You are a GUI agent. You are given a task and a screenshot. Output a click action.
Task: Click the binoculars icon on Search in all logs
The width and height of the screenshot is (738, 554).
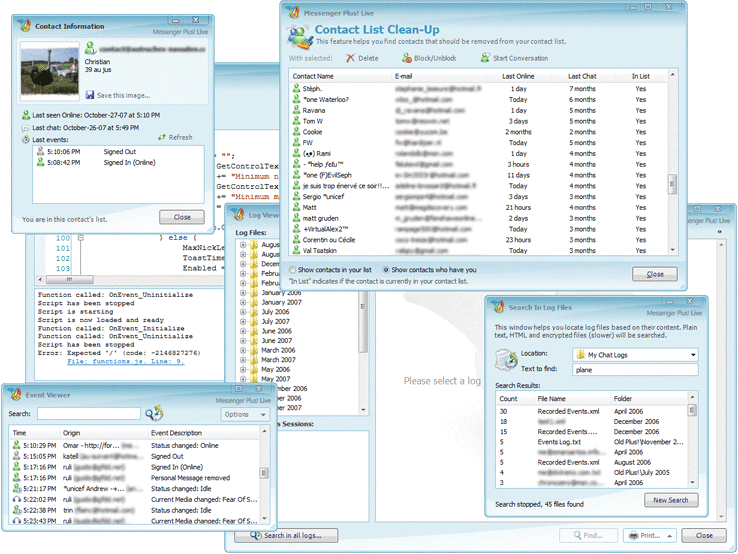(x=256, y=535)
